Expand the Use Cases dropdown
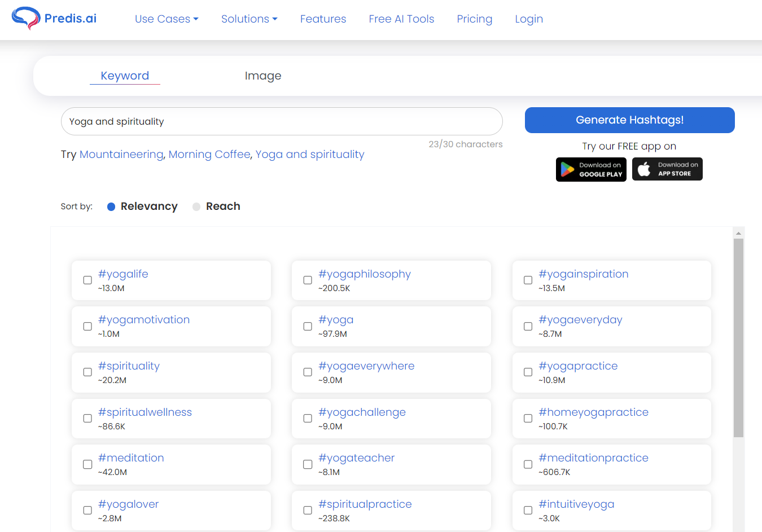The height and width of the screenshot is (532, 762). tap(167, 19)
